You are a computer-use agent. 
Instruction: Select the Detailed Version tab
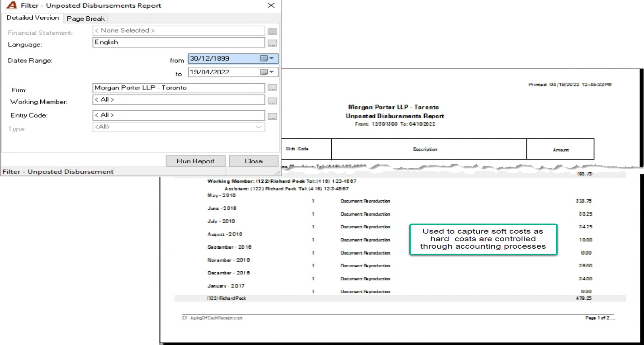[33, 18]
